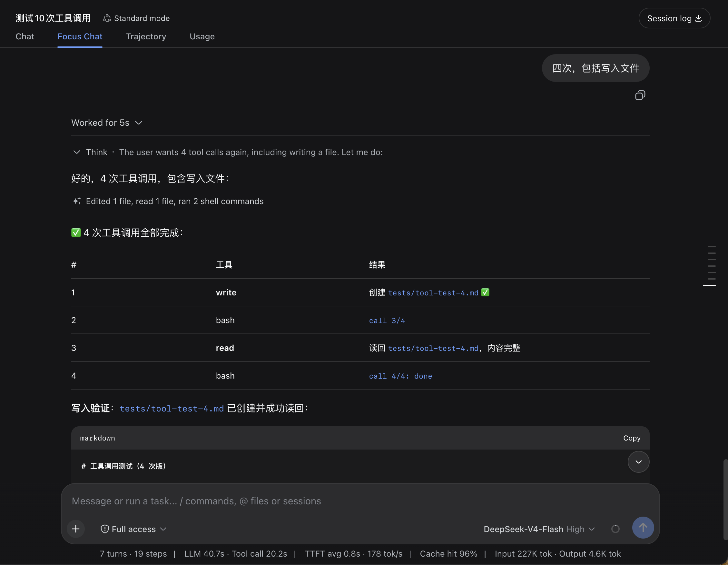Open the DeepSeek-V4-Flash High model dropdown
Viewport: 728px width, 565px height.
click(x=539, y=529)
